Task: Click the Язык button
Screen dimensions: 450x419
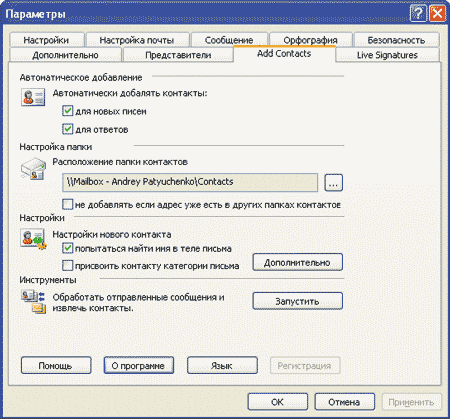Action: point(222,365)
